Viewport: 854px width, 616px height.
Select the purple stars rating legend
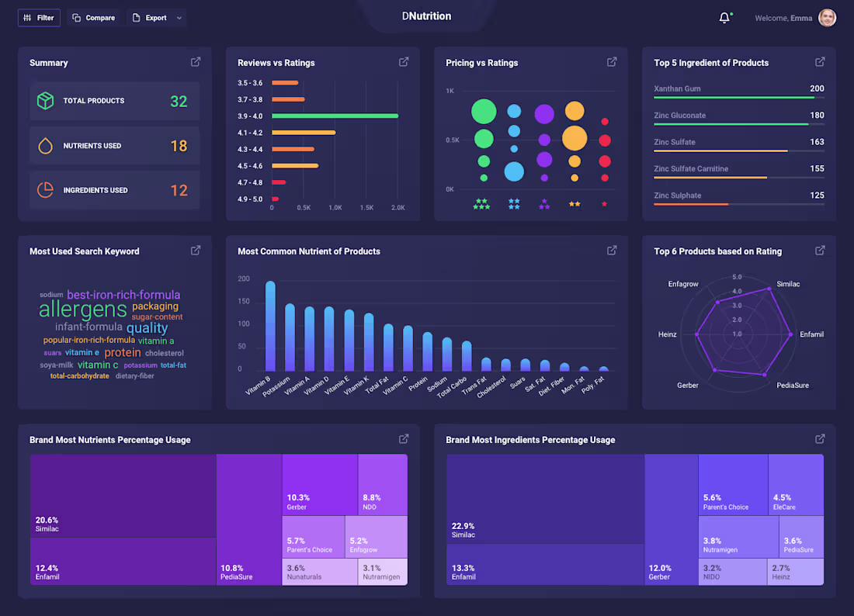pyautogui.click(x=544, y=204)
